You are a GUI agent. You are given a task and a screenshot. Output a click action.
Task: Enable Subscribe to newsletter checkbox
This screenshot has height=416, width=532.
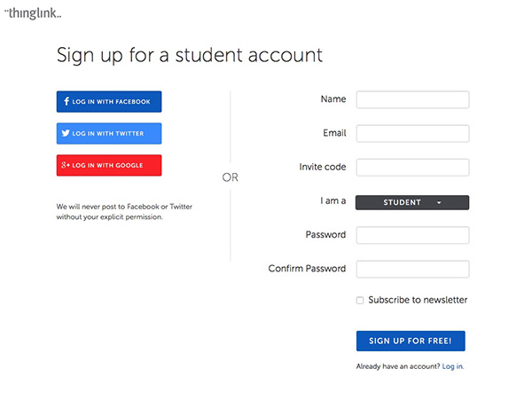pyautogui.click(x=360, y=301)
